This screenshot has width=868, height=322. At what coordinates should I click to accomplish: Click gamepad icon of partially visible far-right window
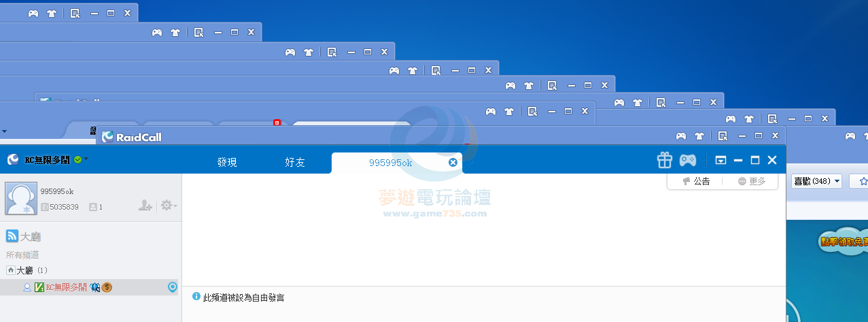850,135
